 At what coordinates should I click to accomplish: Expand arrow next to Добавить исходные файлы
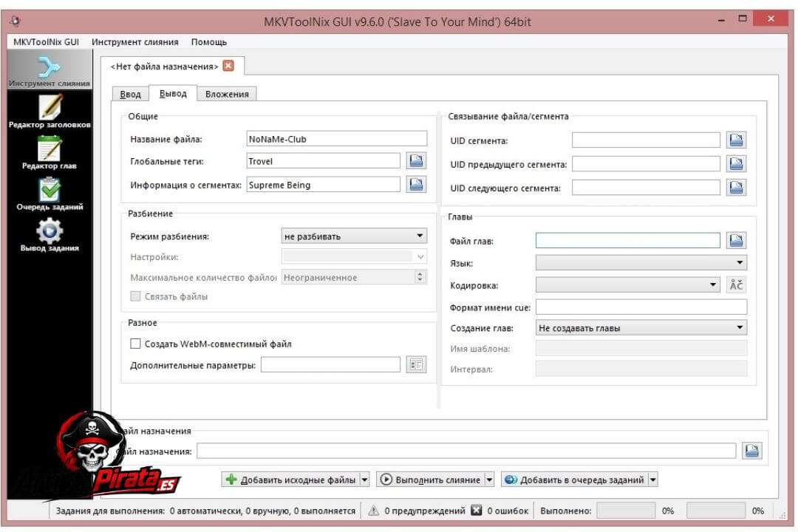pyautogui.click(x=364, y=480)
